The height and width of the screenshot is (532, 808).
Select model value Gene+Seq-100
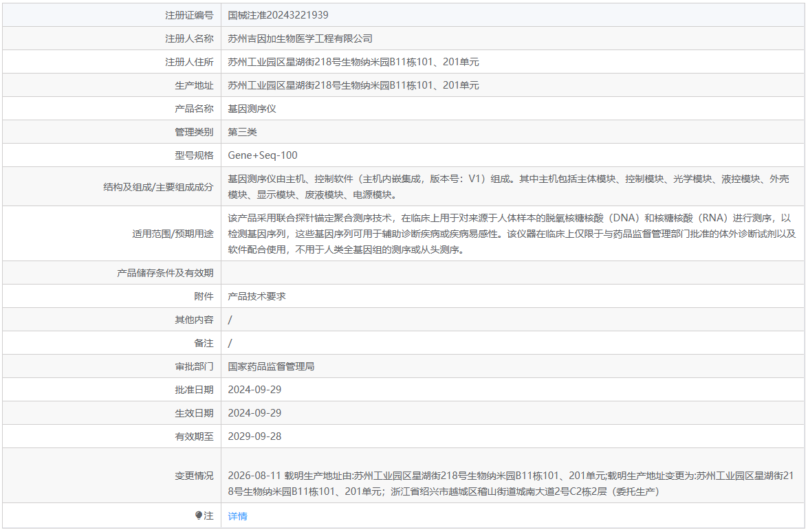(x=262, y=155)
